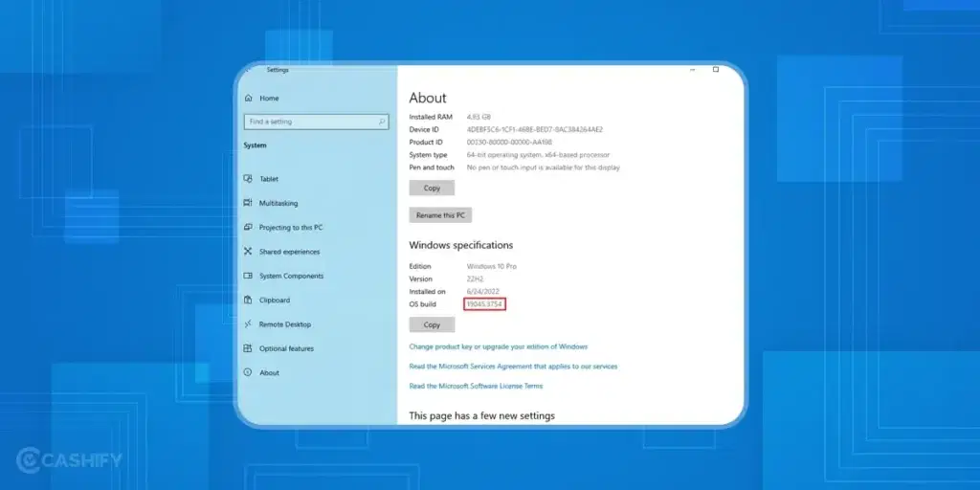
Task: Click the System heading in the sidebar
Action: click(255, 145)
